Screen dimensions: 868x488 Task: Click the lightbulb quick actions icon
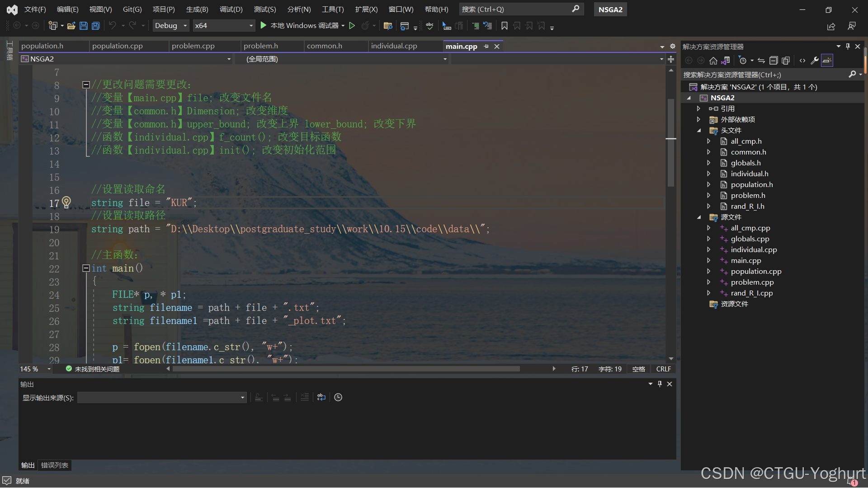pos(66,202)
